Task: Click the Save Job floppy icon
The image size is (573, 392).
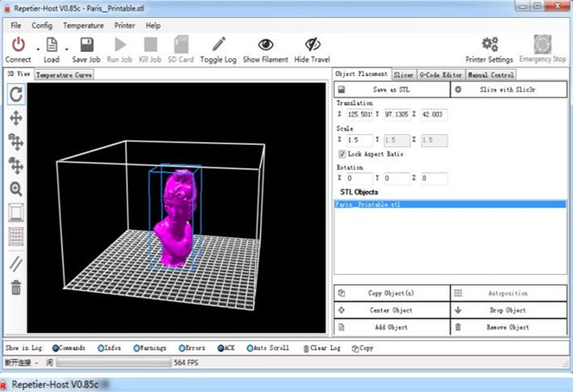Action: pos(86,45)
